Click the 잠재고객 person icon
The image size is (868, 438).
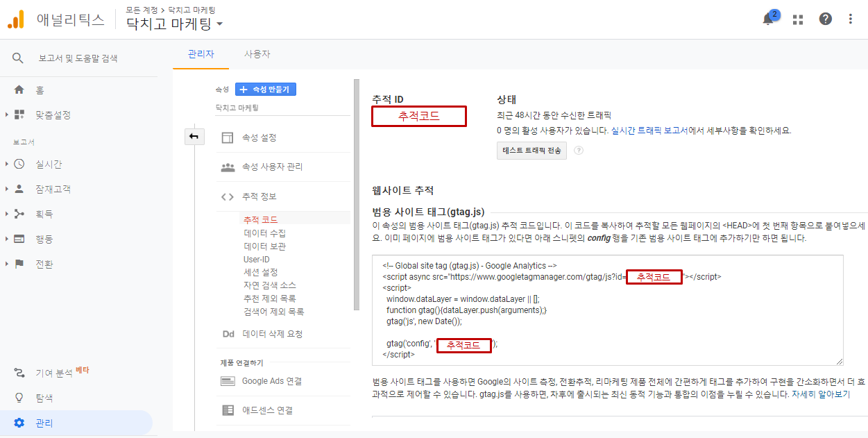[19, 189]
